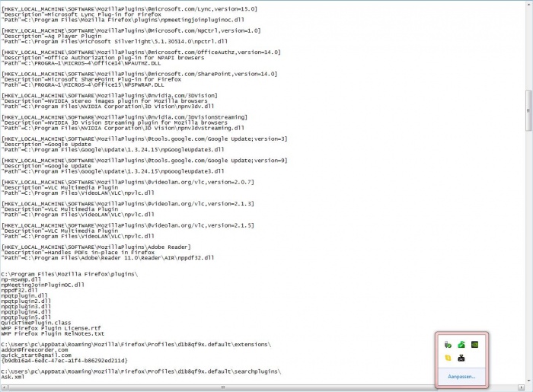533x392 pixels.
Task: Click the 'Handles PDFs in-place in Firefox' line
Action: click(x=78, y=253)
